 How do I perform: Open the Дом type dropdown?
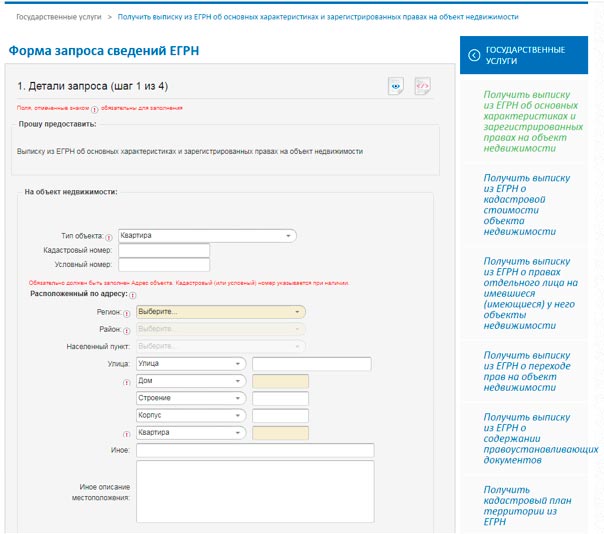(191, 381)
